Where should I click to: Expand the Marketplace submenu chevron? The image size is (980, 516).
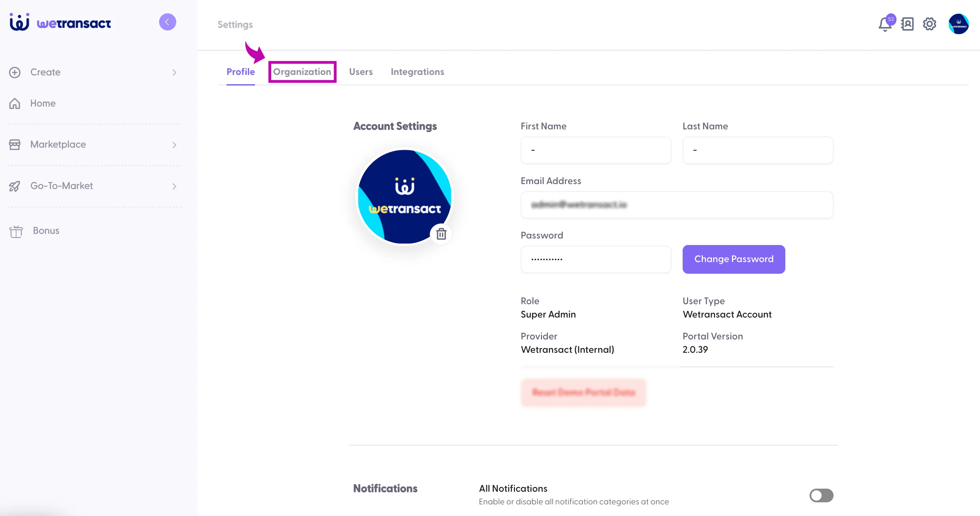pos(174,145)
